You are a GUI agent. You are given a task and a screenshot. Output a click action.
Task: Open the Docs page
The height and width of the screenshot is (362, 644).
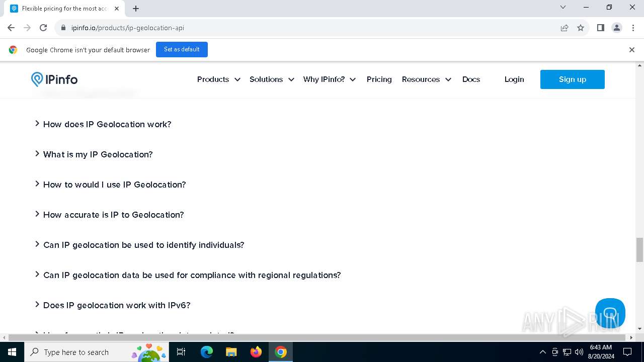471,79
